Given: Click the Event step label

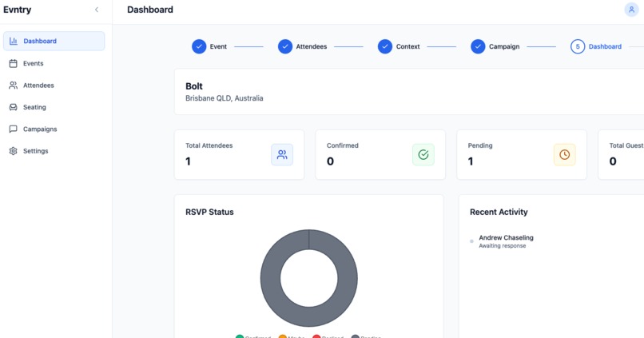Looking at the screenshot, I should [x=218, y=46].
